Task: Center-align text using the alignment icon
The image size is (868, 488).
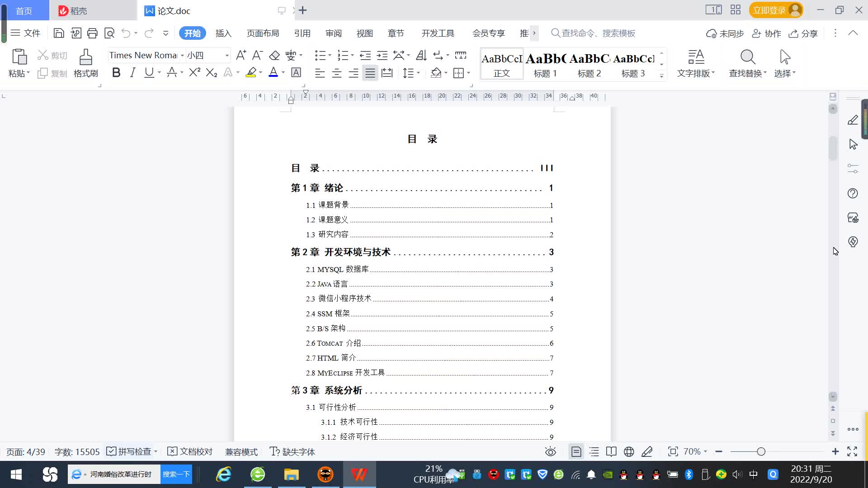Action: [x=337, y=73]
